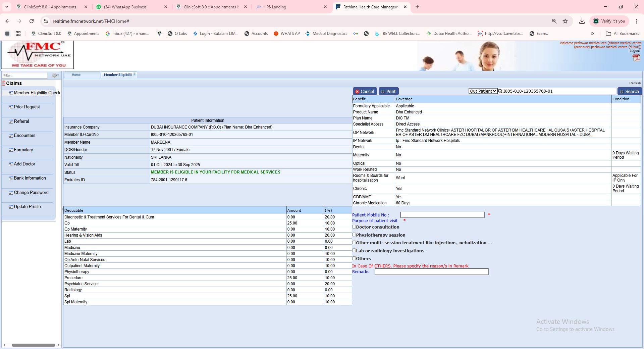Check the Doctor consultation checkbox
This screenshot has height=349, width=644.
tap(354, 227)
